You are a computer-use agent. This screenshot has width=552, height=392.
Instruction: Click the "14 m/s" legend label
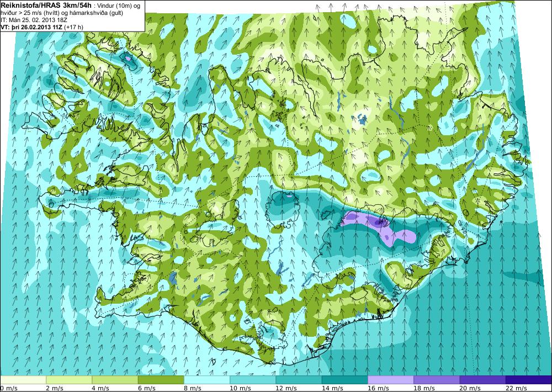point(332,388)
